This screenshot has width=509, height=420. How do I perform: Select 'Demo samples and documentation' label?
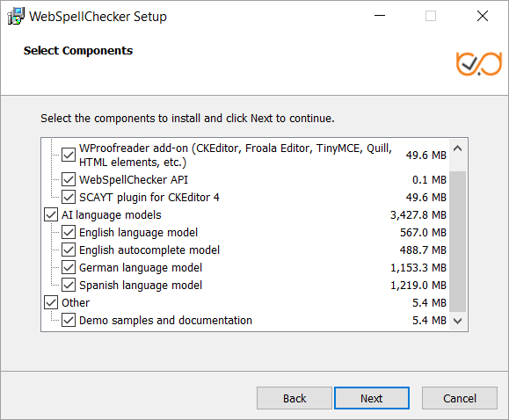pos(165,320)
